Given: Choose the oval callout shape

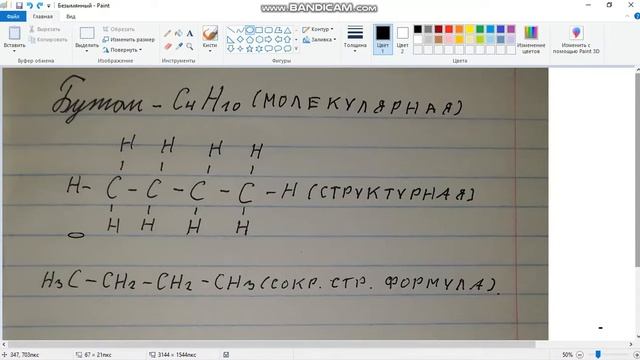Looking at the screenshot, I should pyautogui.click(x=278, y=49).
